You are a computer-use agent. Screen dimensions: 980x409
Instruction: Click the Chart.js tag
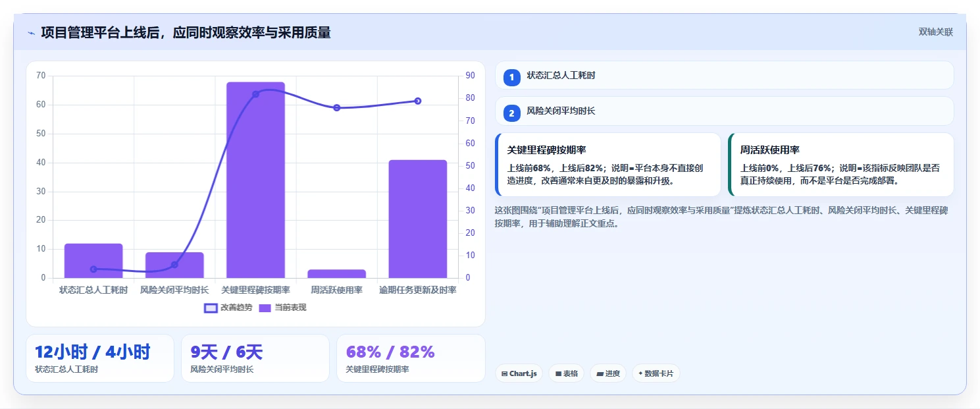click(519, 373)
